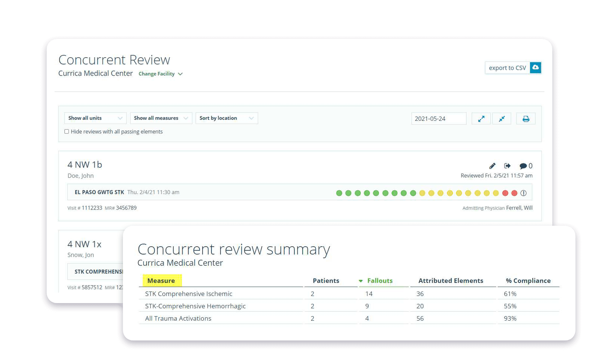Open the Show all measures dropdown
599x364 pixels.
(161, 118)
